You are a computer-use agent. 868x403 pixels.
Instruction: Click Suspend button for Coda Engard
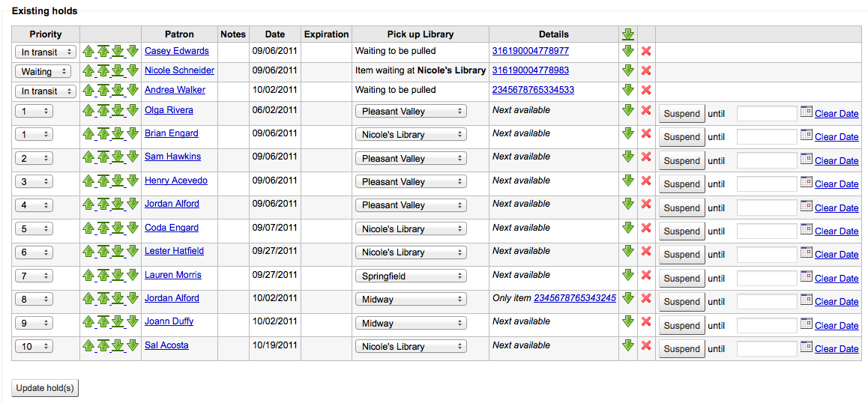(x=682, y=231)
